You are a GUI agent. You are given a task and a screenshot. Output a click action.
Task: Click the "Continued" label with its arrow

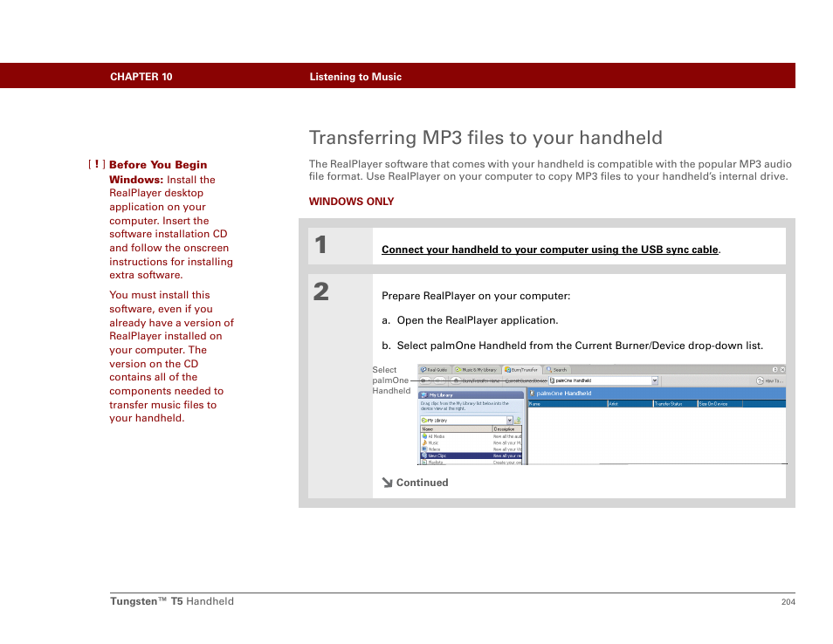pos(415,483)
